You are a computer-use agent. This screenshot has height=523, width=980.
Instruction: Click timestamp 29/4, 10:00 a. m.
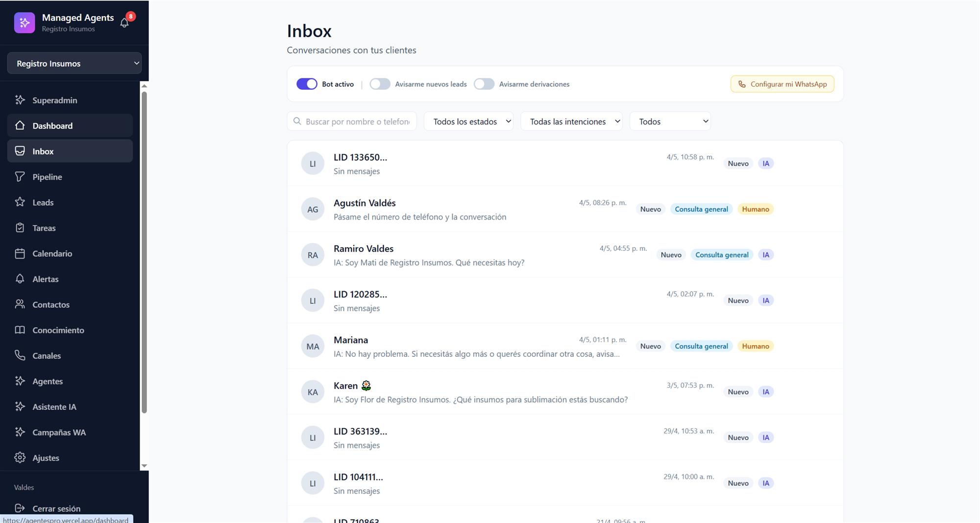(688, 476)
